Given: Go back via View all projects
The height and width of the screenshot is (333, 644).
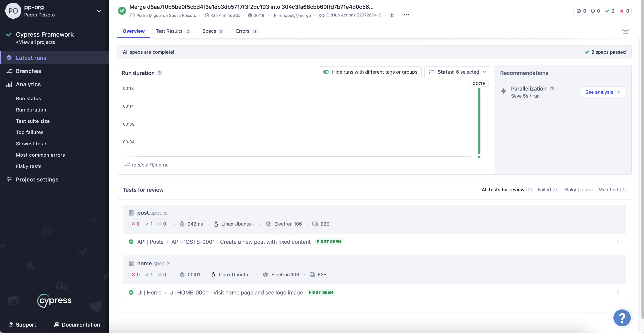Looking at the screenshot, I should (x=35, y=42).
